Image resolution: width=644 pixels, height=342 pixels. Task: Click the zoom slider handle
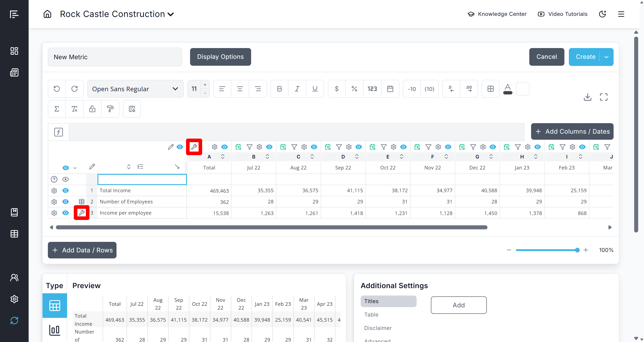[577, 250]
